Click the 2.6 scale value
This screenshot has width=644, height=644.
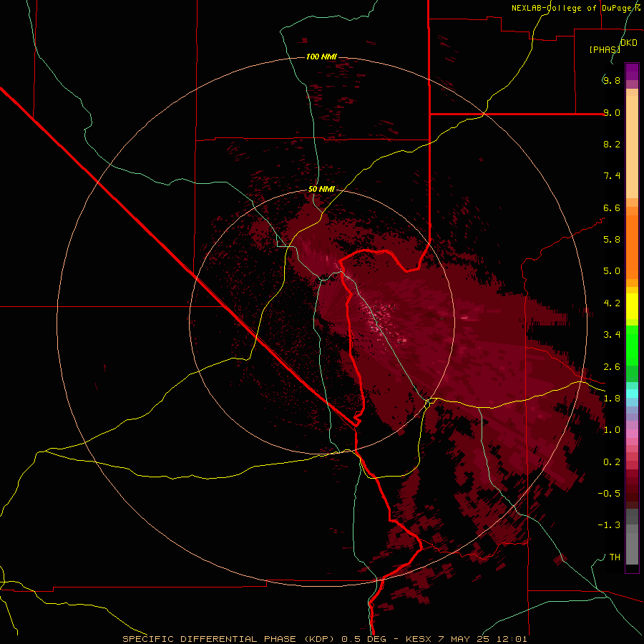612,367
